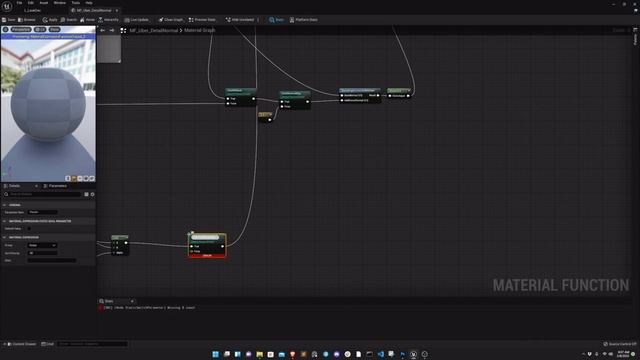Image resolution: width=640 pixels, height=360 pixels.
Task: Focus the console command input
Action: pos(92,344)
